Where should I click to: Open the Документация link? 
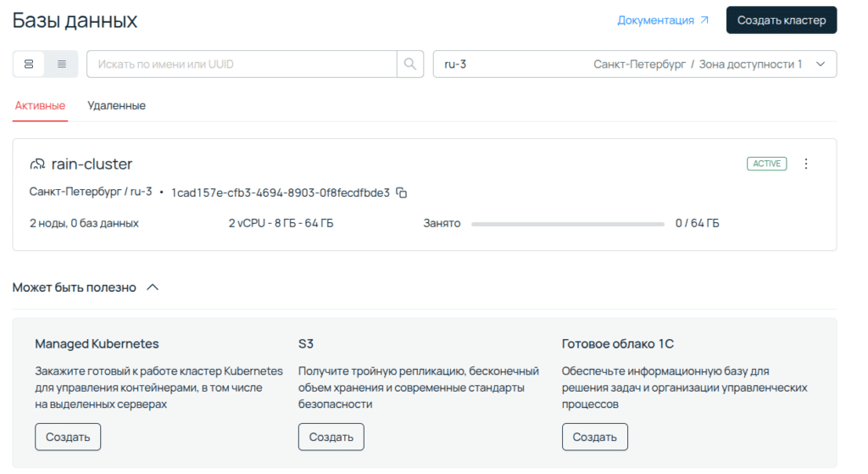[663, 20]
